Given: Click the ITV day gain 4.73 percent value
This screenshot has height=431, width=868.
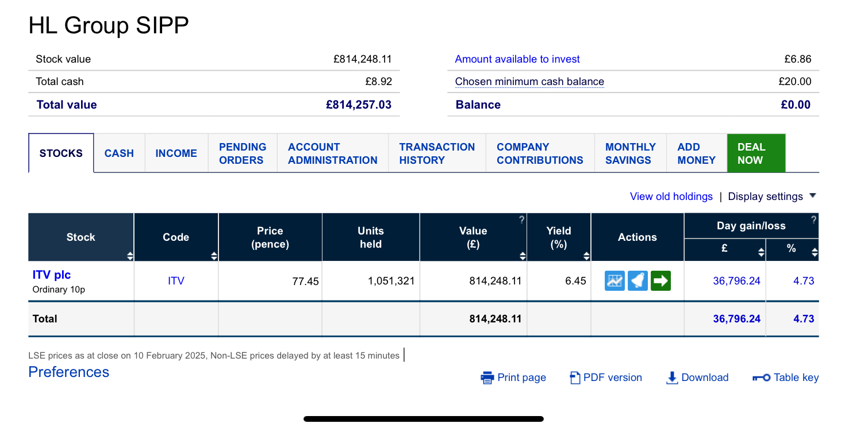Looking at the screenshot, I should (804, 281).
